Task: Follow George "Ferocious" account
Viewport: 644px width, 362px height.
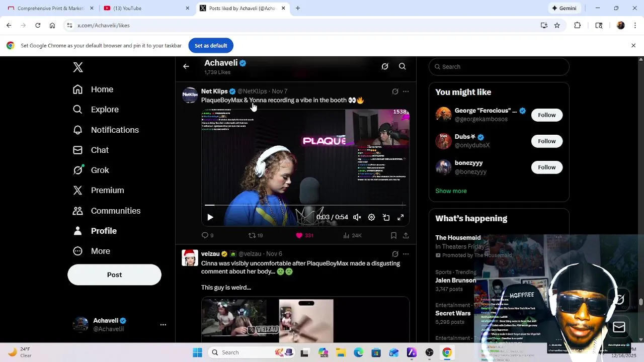Action: [547, 115]
